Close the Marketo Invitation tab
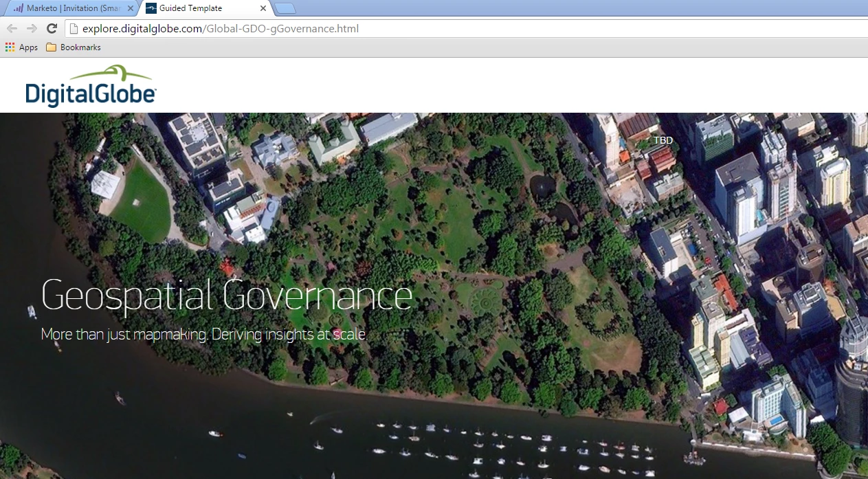 coord(131,8)
